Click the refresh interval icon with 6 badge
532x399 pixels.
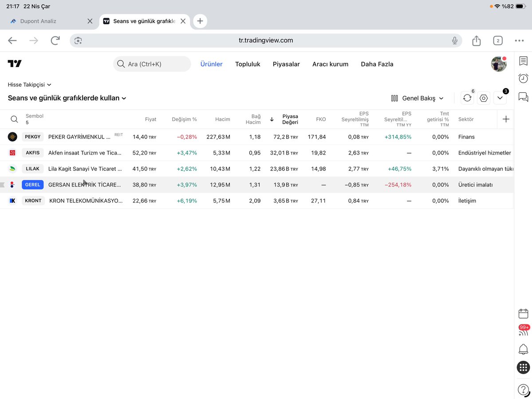467,98
